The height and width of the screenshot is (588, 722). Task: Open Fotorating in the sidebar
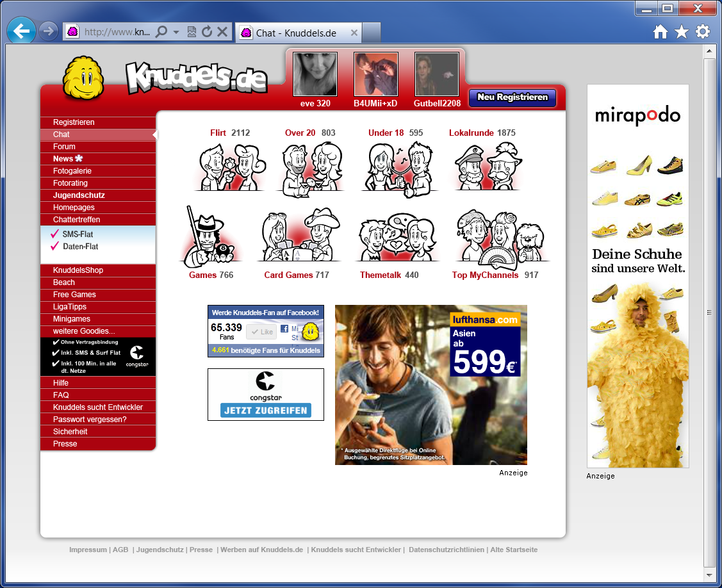tap(98, 183)
